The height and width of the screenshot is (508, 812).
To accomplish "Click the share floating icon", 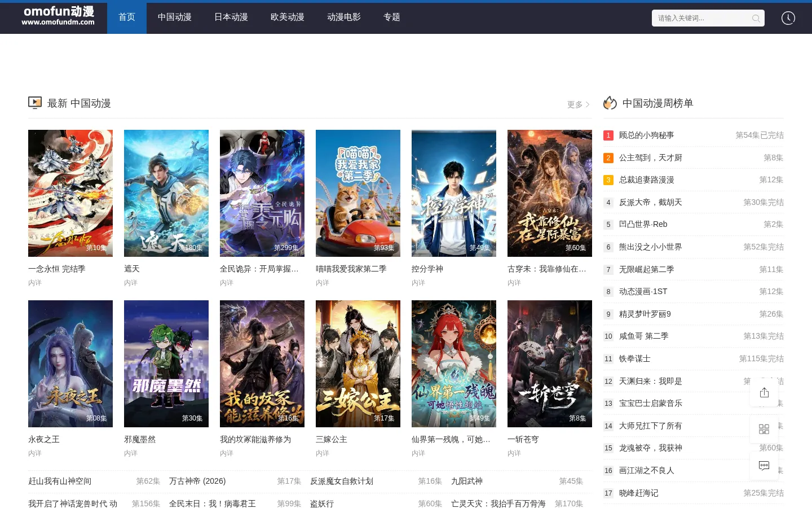I will [764, 392].
